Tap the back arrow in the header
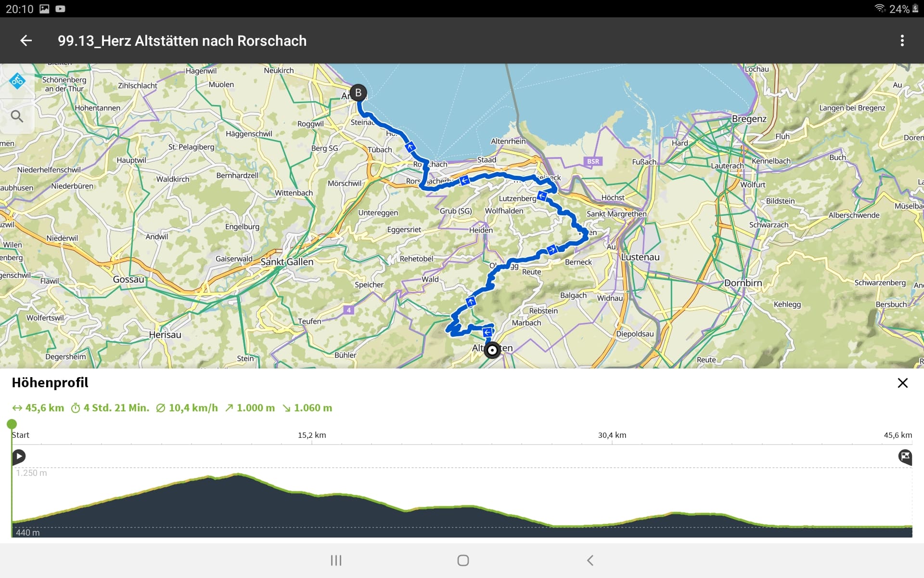The image size is (924, 578). 26,41
